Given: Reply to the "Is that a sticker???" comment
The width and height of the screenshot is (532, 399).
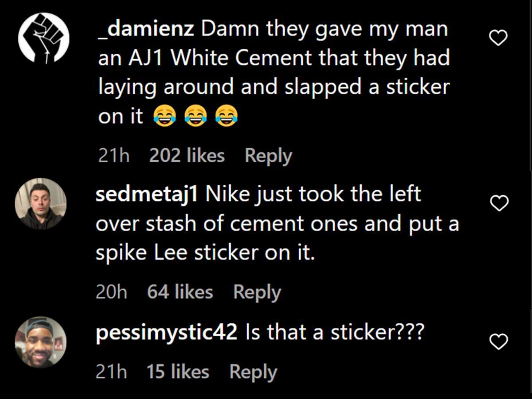Looking at the screenshot, I should [253, 372].
